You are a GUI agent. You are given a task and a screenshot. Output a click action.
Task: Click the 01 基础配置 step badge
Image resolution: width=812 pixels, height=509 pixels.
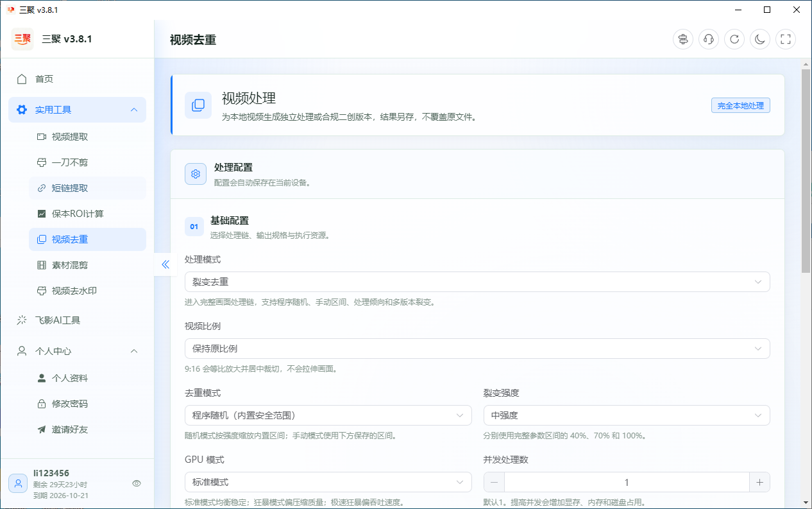194,227
